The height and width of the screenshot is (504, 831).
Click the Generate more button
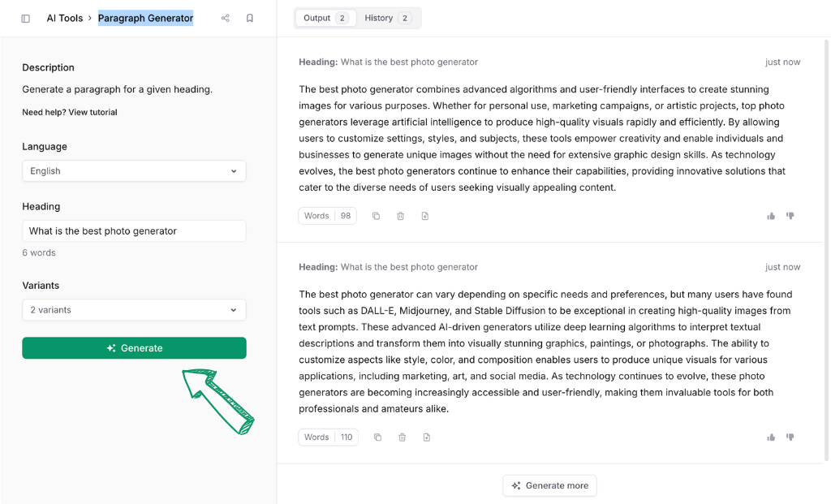point(549,485)
